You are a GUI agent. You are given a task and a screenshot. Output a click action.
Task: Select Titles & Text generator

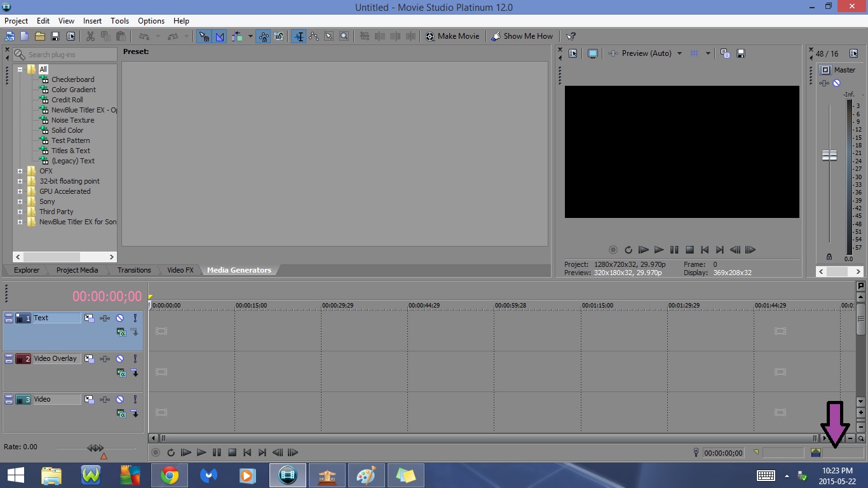(71, 151)
